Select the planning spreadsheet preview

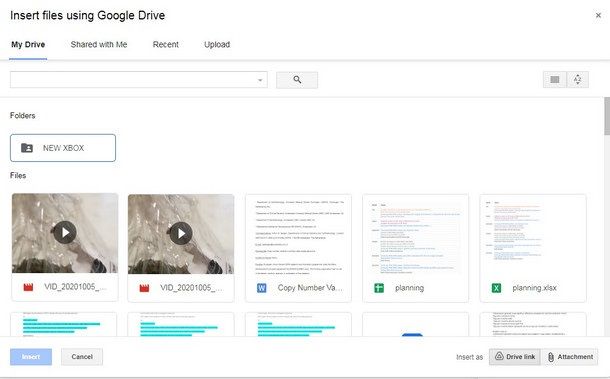[x=415, y=235]
